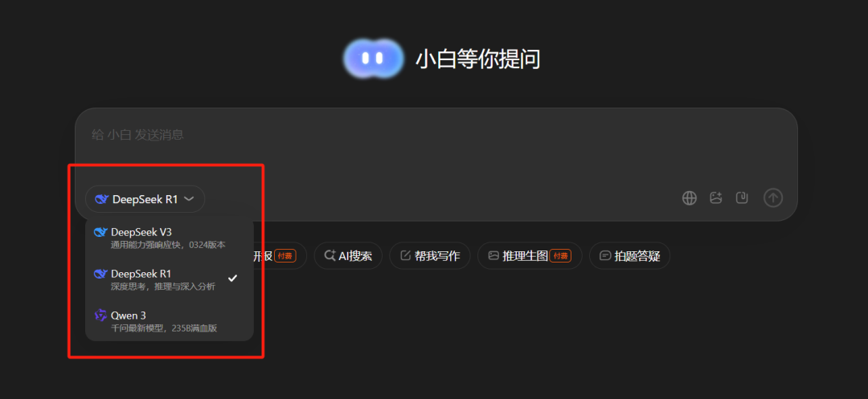Image resolution: width=868 pixels, height=399 pixels.
Task: Select DeepSeek V3 from the model list
Action: pos(170,238)
